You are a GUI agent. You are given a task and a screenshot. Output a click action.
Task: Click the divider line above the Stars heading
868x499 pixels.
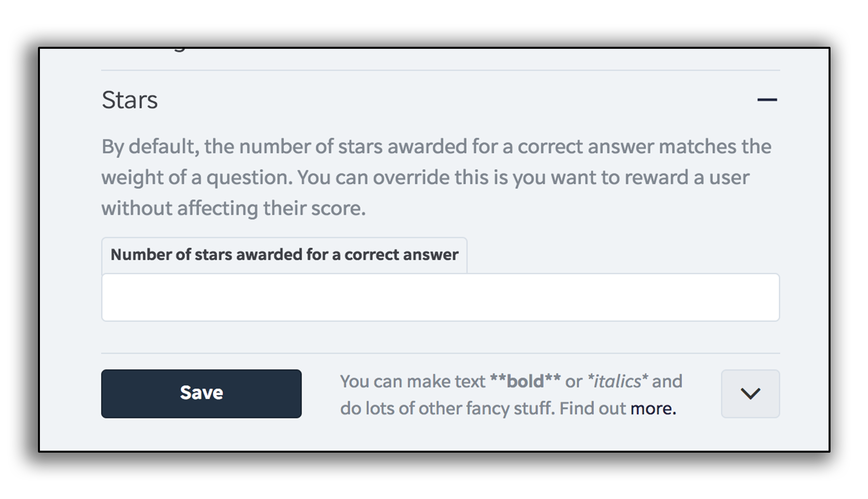[440, 70]
